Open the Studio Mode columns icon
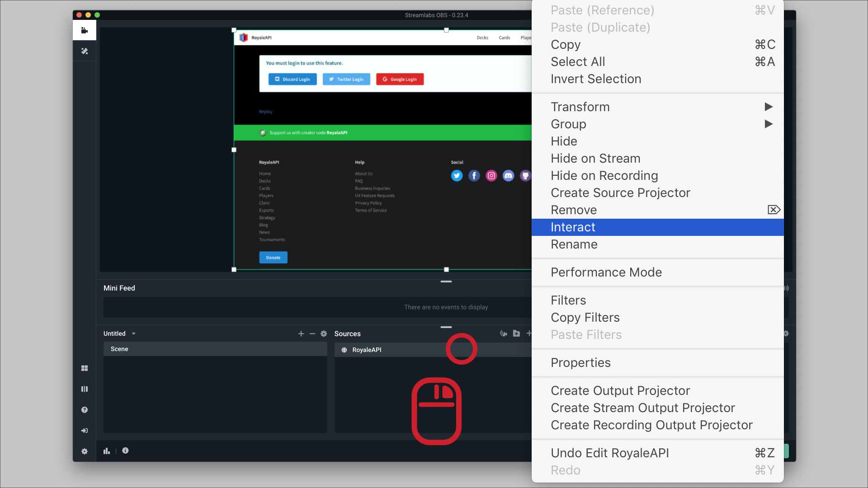The width and height of the screenshot is (868, 488). click(x=84, y=389)
